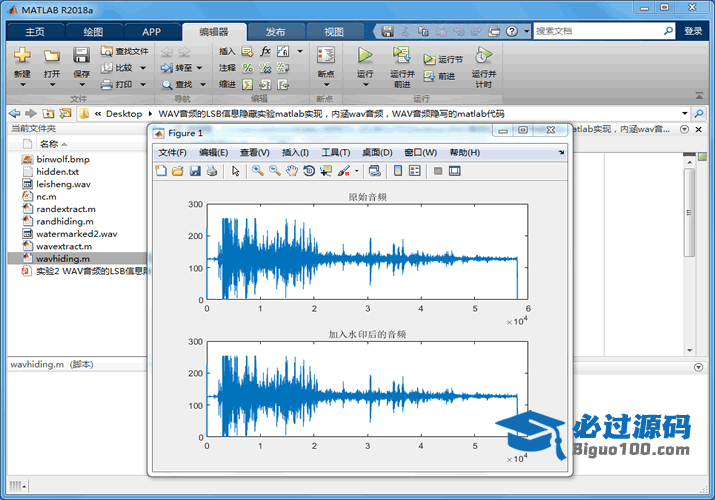Select the Zoom In tool in Figure 1
The image size is (715, 500).
click(258, 171)
